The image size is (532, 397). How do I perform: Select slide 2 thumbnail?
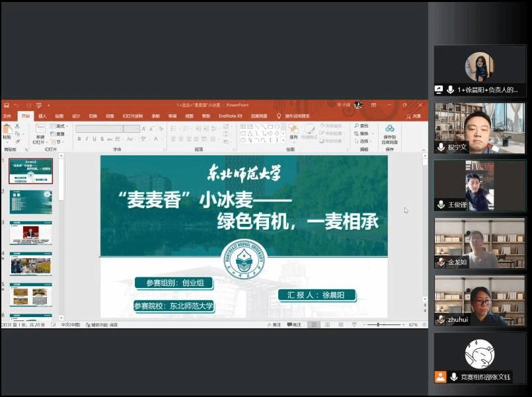(31, 201)
